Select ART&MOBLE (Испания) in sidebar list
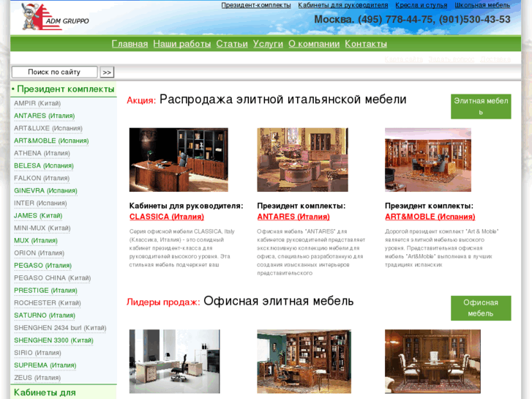The image size is (532, 399). click(x=51, y=141)
